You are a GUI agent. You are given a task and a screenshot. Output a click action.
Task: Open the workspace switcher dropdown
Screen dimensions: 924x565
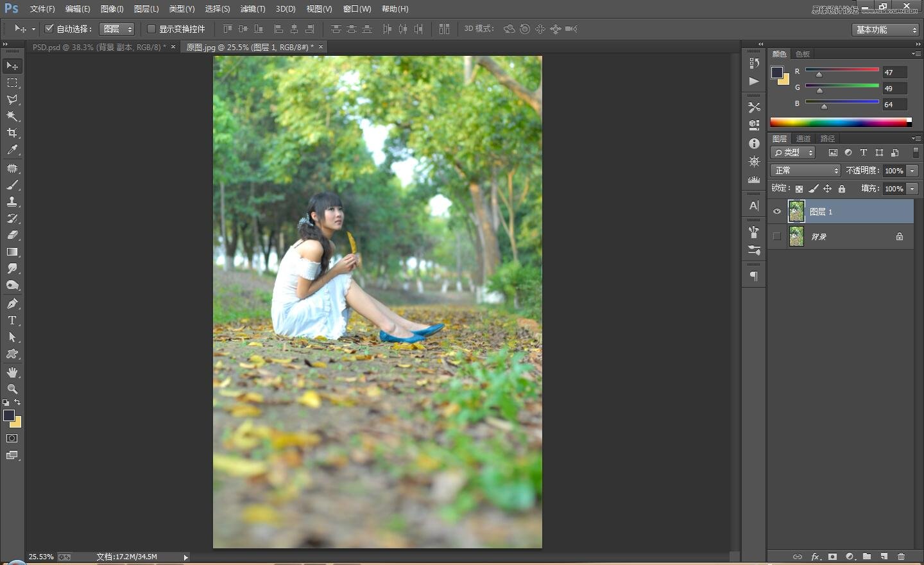pos(886,30)
